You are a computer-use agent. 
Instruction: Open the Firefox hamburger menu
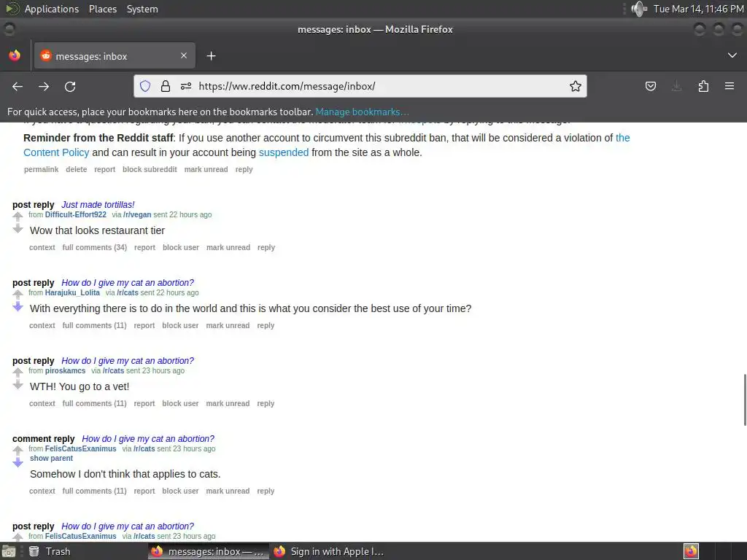(x=729, y=86)
